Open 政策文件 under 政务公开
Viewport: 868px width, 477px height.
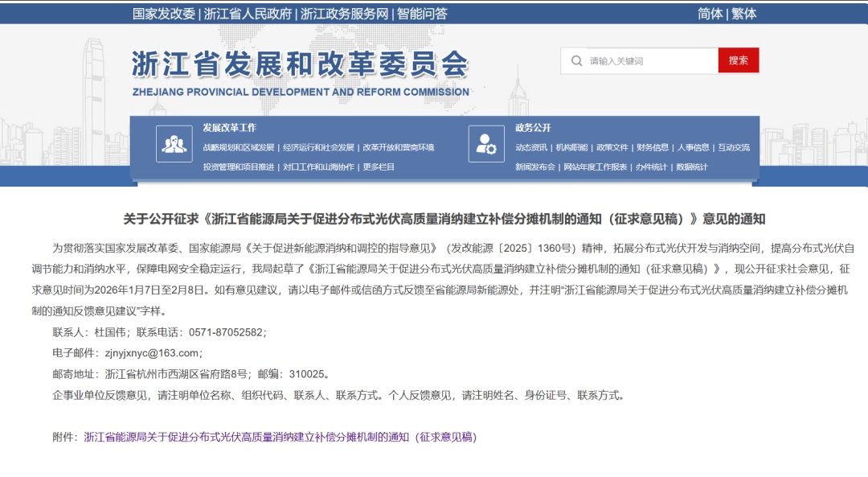tap(612, 148)
